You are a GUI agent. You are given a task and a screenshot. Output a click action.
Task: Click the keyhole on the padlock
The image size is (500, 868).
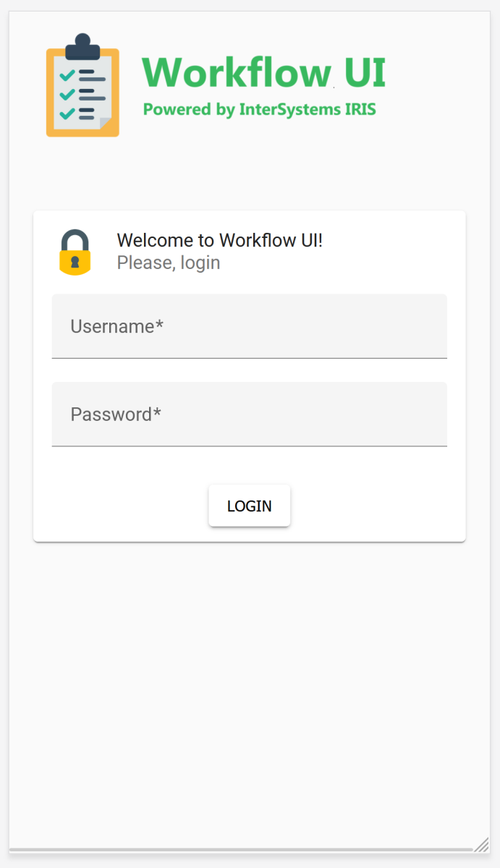point(75,261)
